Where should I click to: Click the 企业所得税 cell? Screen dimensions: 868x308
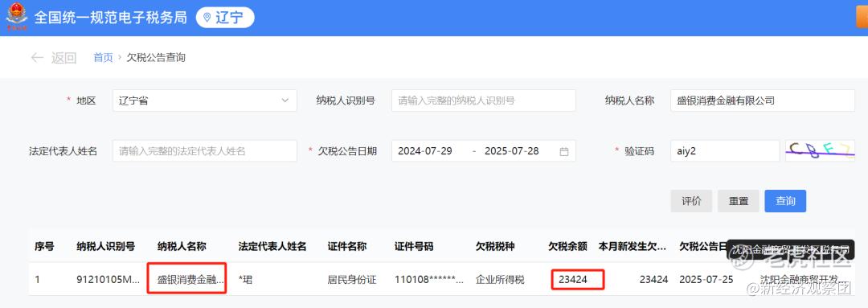(500, 280)
